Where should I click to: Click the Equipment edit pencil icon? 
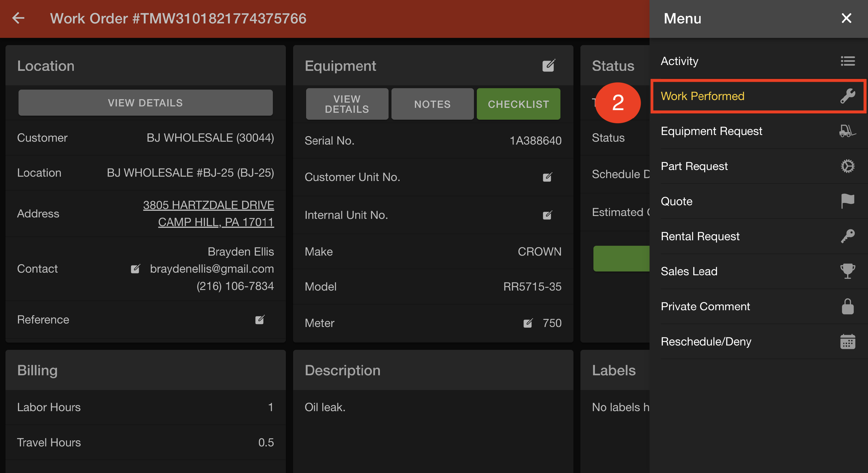pyautogui.click(x=548, y=66)
